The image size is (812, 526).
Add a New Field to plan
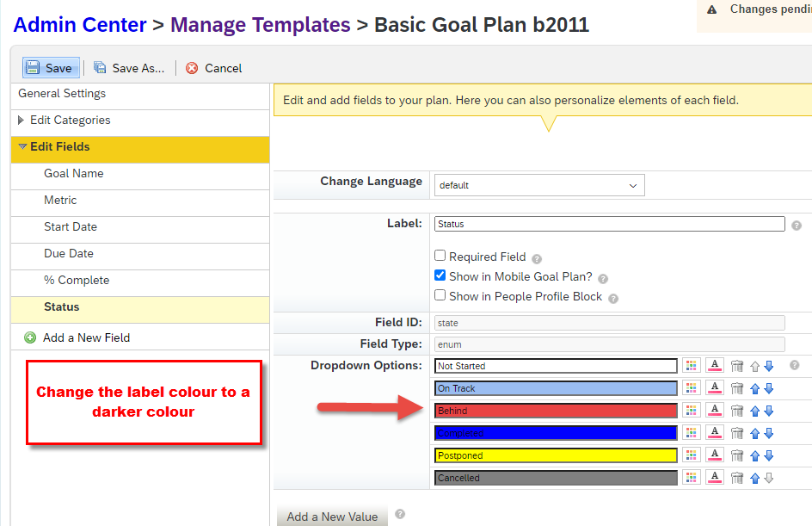pyautogui.click(x=77, y=337)
